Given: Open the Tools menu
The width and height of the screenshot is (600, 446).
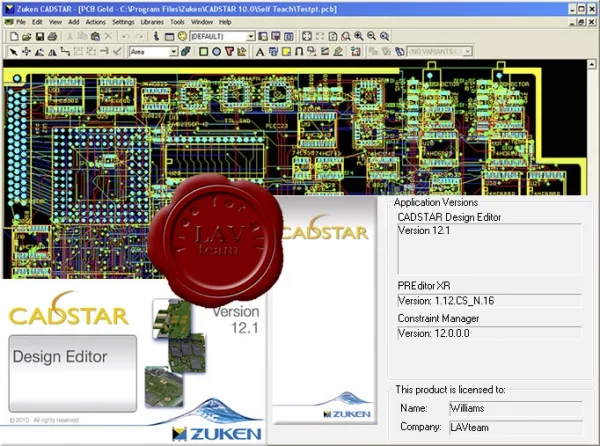Looking at the screenshot, I should tap(177, 22).
